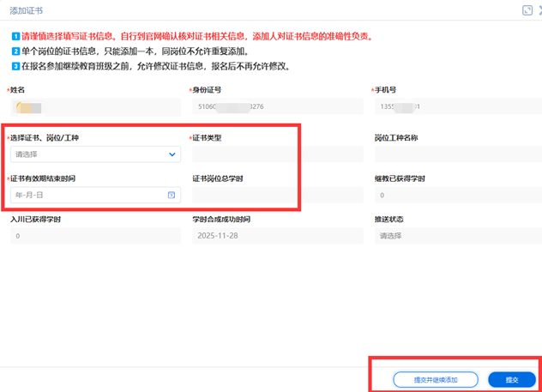Click the 姓名 field
542x392 pixels.
tap(94, 107)
